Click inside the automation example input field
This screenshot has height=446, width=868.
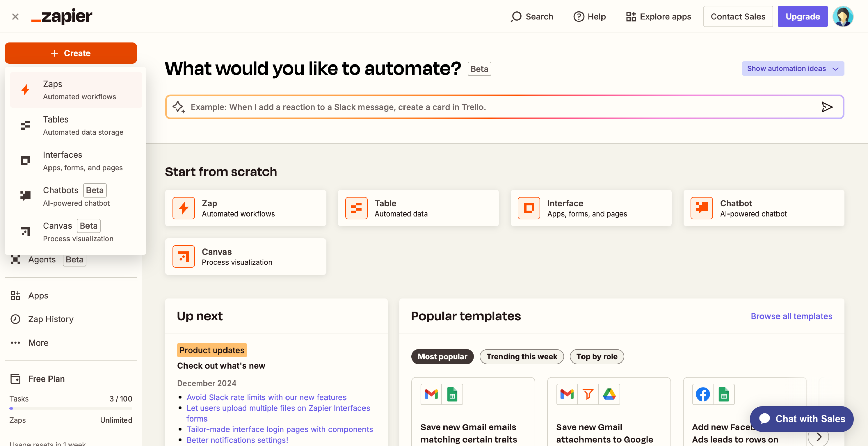tap(475, 107)
